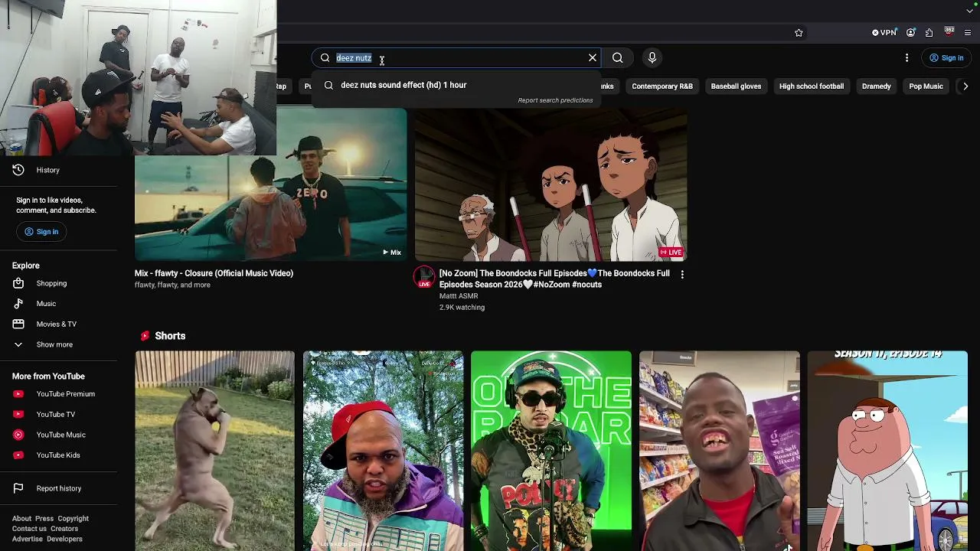
Task: Click the 'deez nutz' search input field
Action: 457,58
